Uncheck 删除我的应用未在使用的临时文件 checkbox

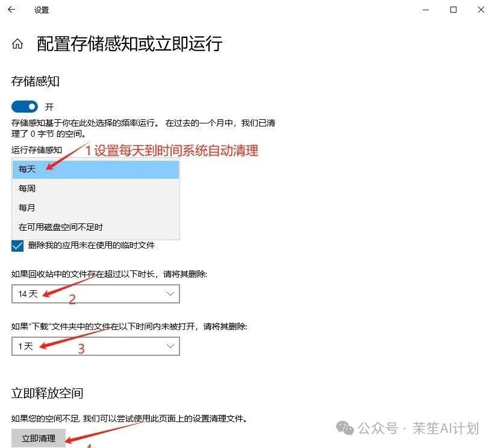[17, 246]
